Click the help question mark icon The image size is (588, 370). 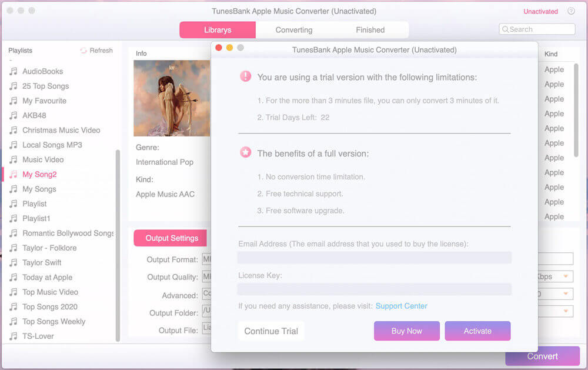click(571, 11)
